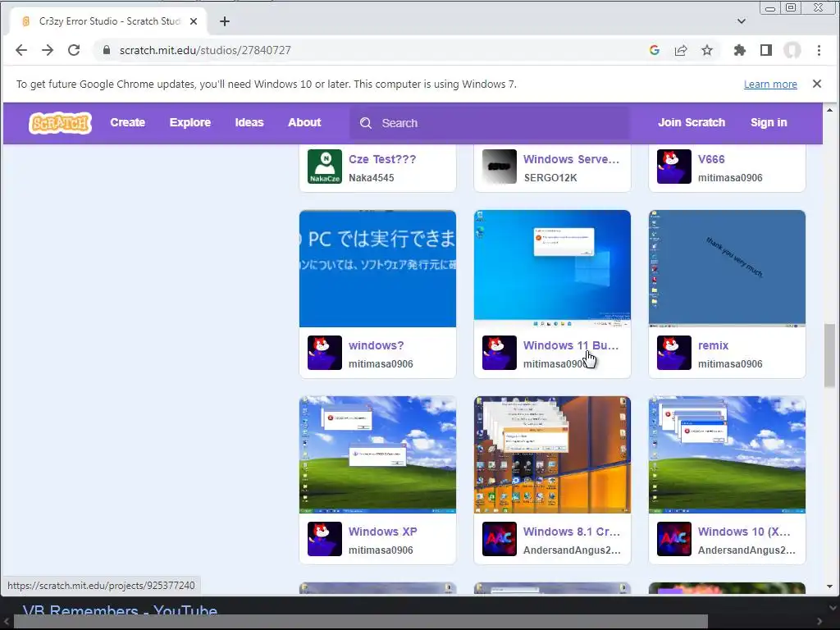Click the avatar beside remix
Screen dimensions: 840x630
[674, 353]
